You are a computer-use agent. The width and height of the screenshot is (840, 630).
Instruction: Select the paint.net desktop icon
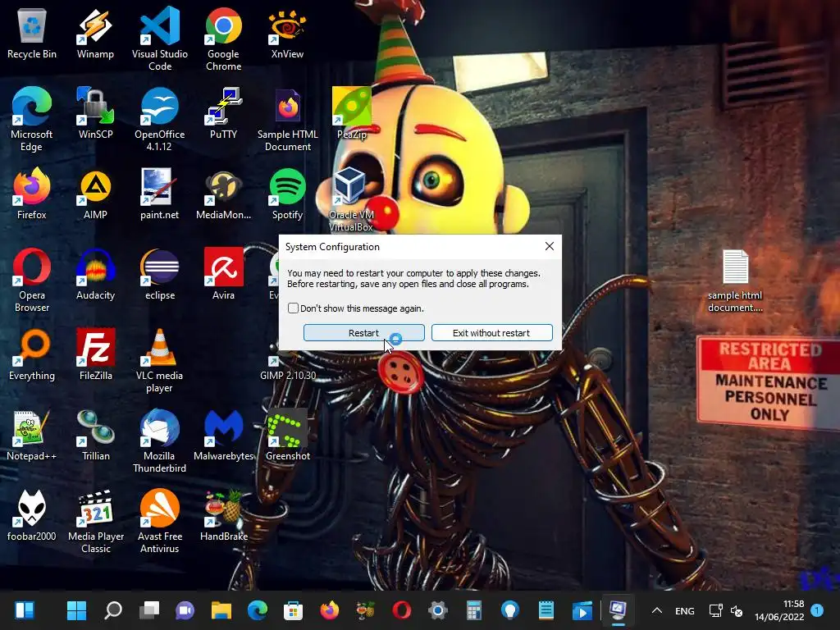coord(160,194)
